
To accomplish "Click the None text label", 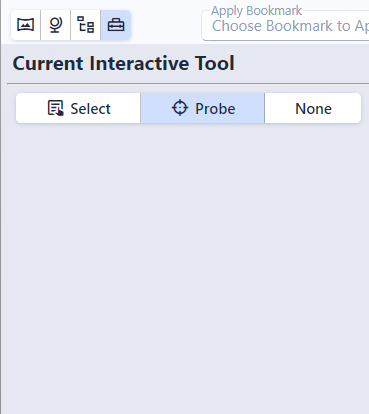I will tap(313, 109).
